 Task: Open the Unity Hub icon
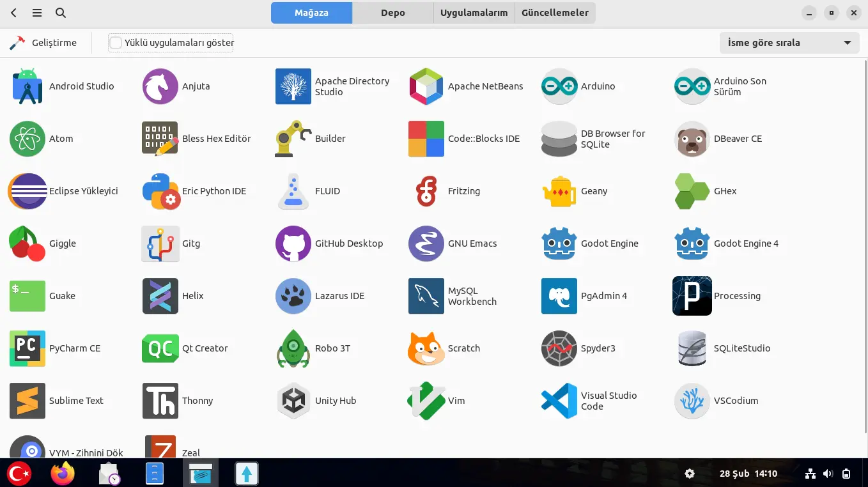293,401
